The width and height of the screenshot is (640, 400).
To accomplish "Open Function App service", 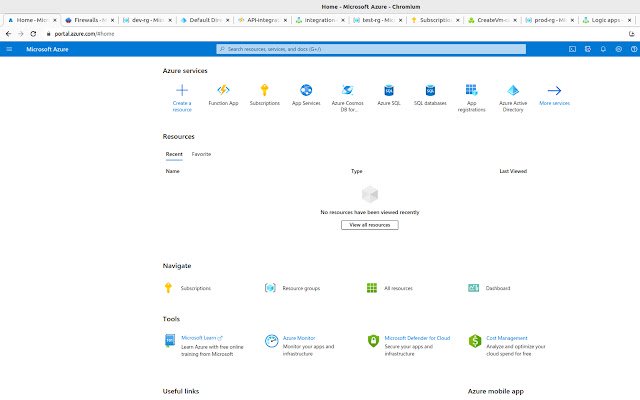I will (223, 90).
